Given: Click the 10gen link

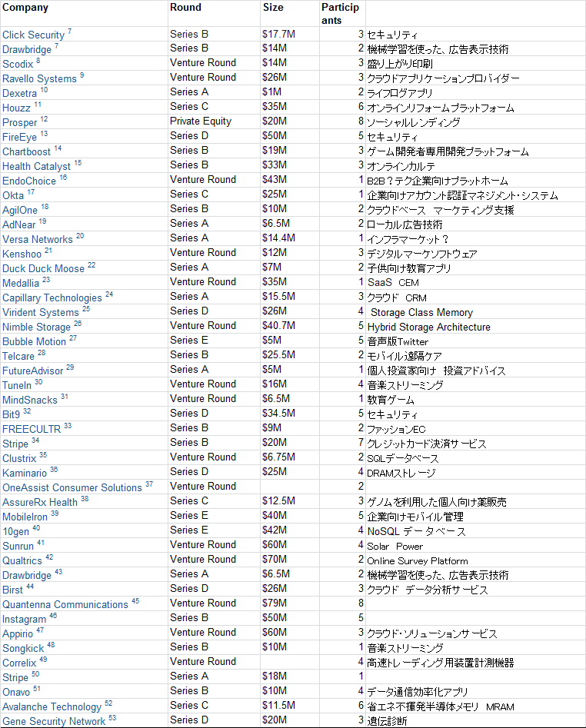Looking at the screenshot, I should point(16,532).
